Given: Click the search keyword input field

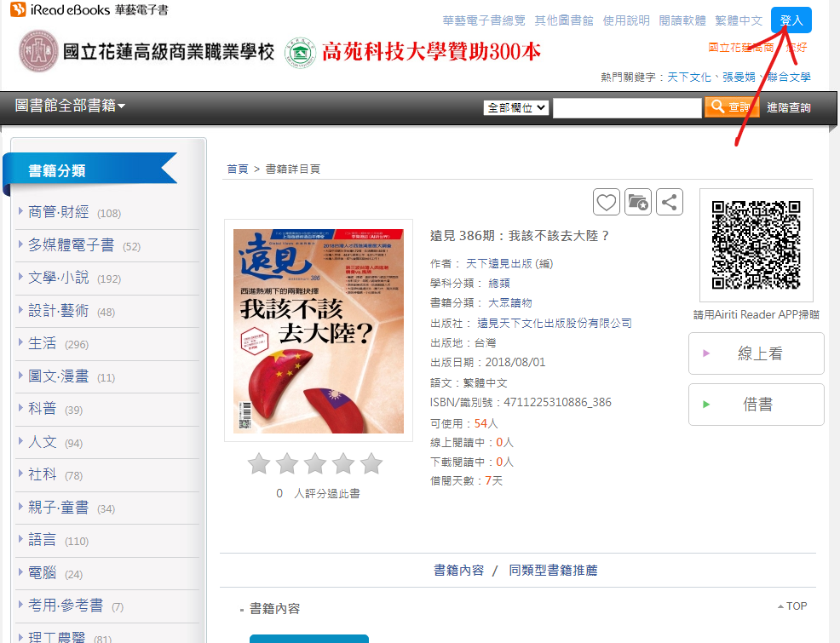Looking at the screenshot, I should tap(627, 108).
